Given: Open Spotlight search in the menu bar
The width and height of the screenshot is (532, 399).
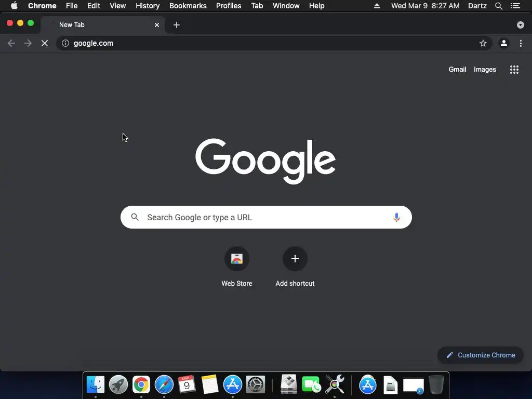Looking at the screenshot, I should (x=498, y=6).
